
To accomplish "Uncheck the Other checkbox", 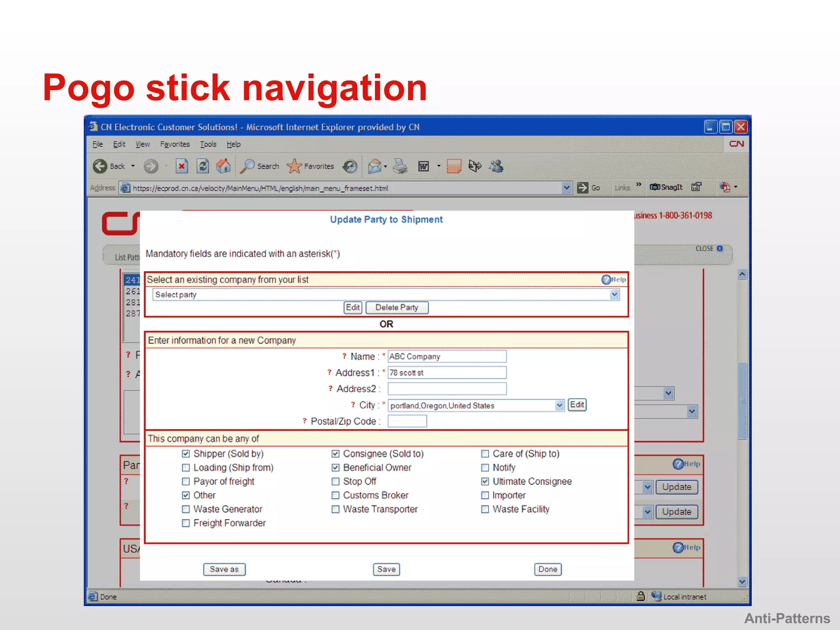I will 186,495.
